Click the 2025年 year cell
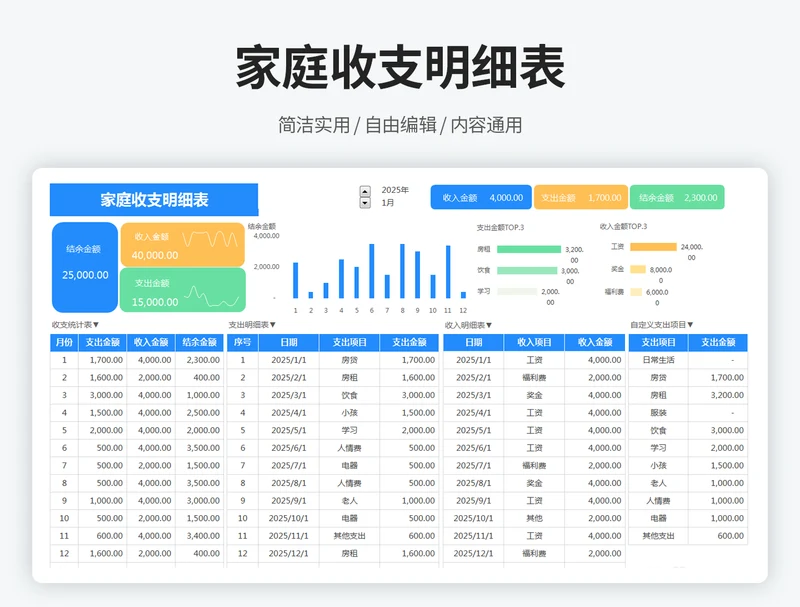This screenshot has height=607, width=800. [395, 190]
